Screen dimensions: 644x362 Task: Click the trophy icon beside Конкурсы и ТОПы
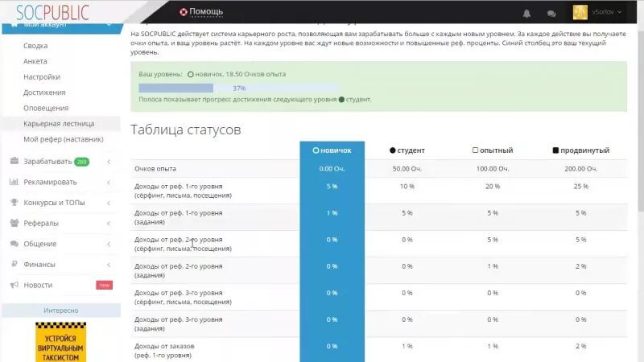(x=14, y=202)
